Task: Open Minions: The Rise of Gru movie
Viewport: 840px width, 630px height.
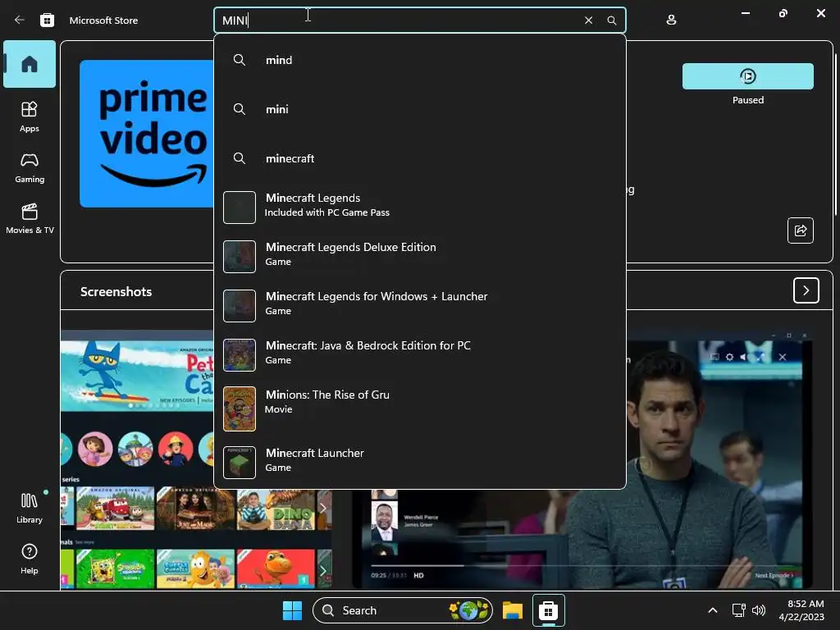Action: point(419,408)
